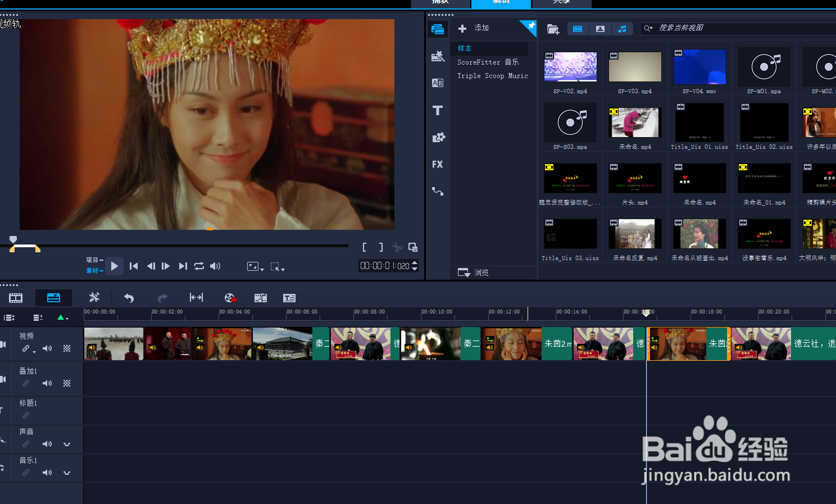Expand the 音乐1 track height chevron
Image resolution: width=836 pixels, height=504 pixels.
[67, 473]
